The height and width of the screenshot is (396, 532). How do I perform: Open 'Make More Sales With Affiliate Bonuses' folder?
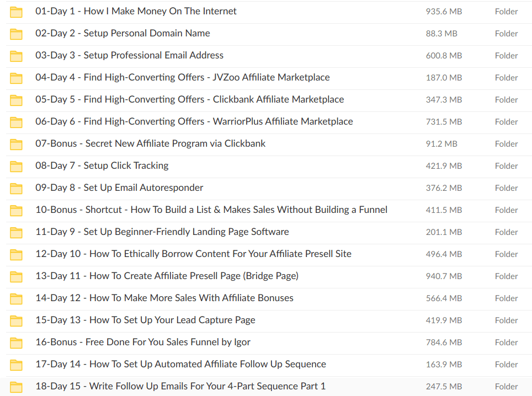tap(164, 298)
